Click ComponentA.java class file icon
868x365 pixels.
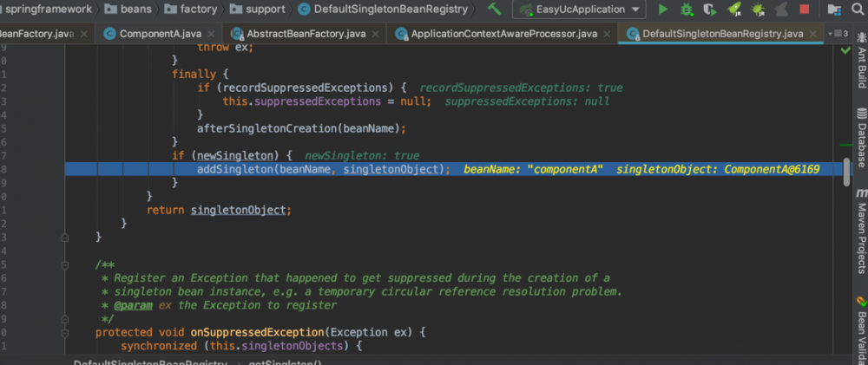click(x=109, y=34)
